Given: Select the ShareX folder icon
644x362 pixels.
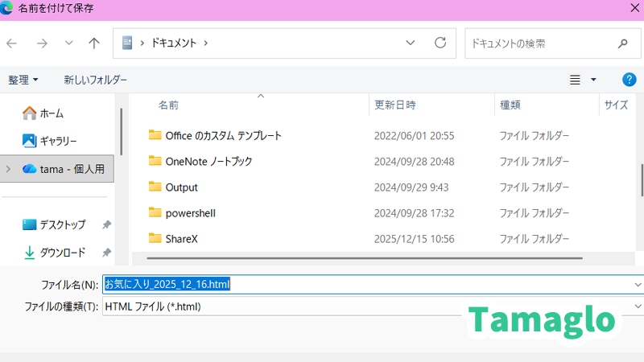Looking at the screenshot, I should pyautogui.click(x=155, y=239).
